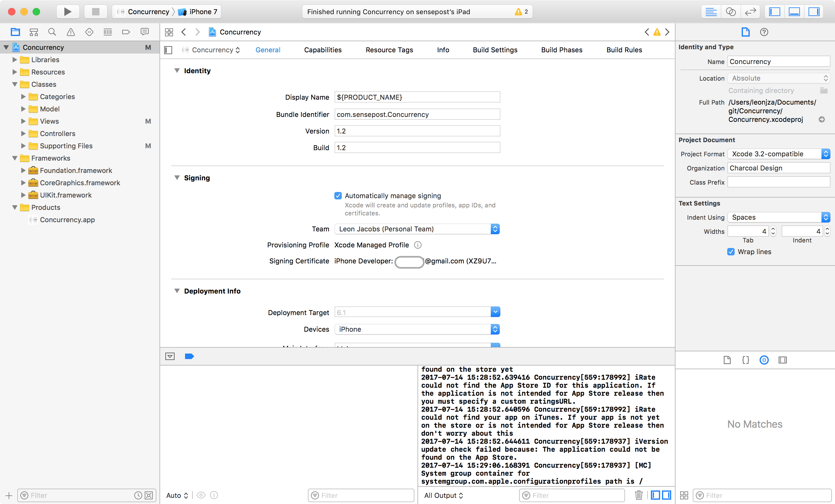Viewport: 835px width, 504px height.
Task: Uncheck Automatically manage signing
Action: click(338, 196)
